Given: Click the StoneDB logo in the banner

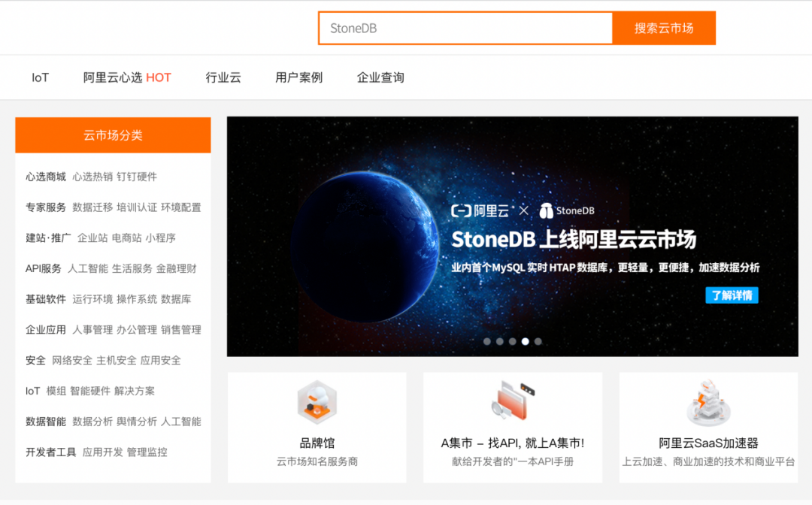Looking at the screenshot, I should point(568,211).
